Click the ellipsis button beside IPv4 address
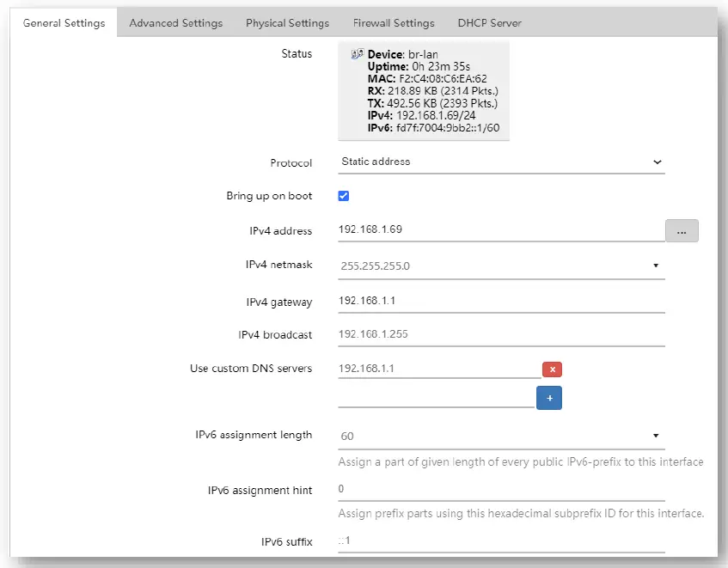 pyautogui.click(x=681, y=230)
